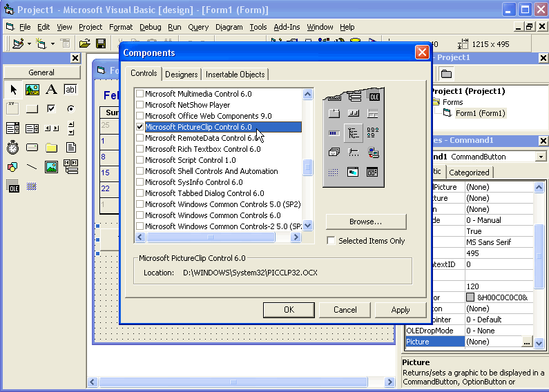Select the VScrollBar control in the toolbox
The width and height of the screenshot is (549, 392).
pos(70,128)
